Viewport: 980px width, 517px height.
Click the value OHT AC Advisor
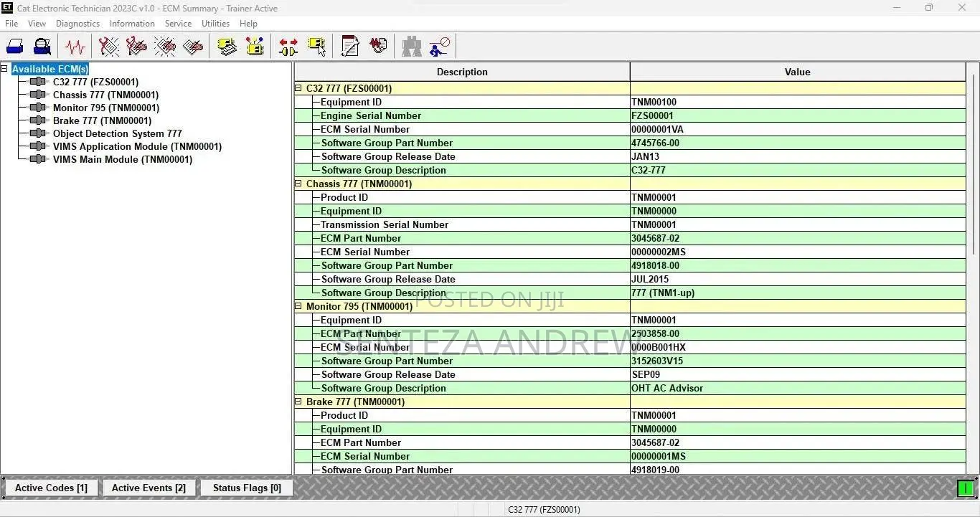click(667, 388)
